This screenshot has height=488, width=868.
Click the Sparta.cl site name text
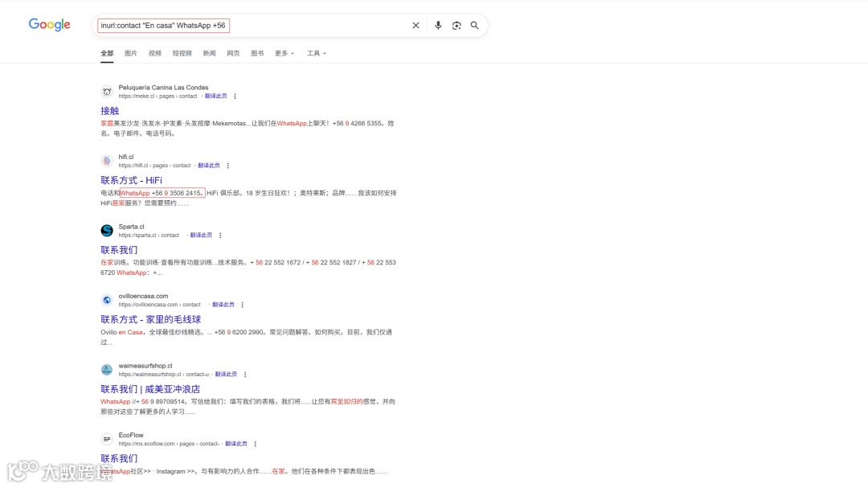(x=131, y=227)
